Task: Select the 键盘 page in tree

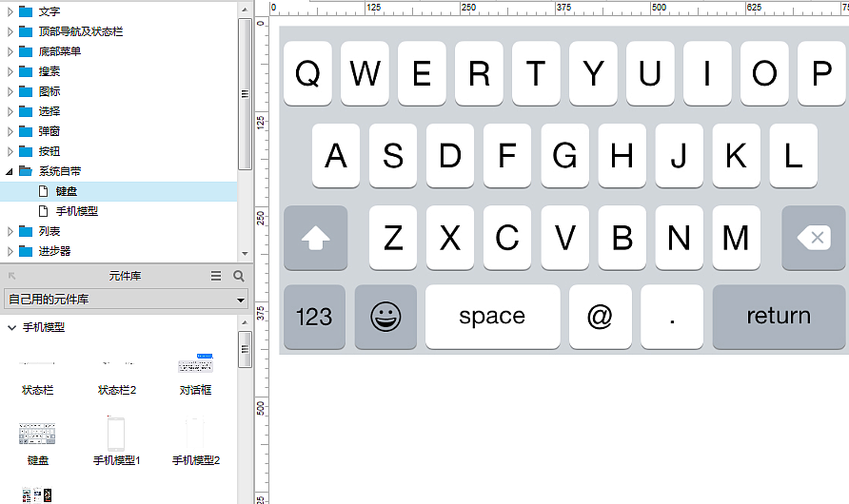Action: click(x=119, y=191)
